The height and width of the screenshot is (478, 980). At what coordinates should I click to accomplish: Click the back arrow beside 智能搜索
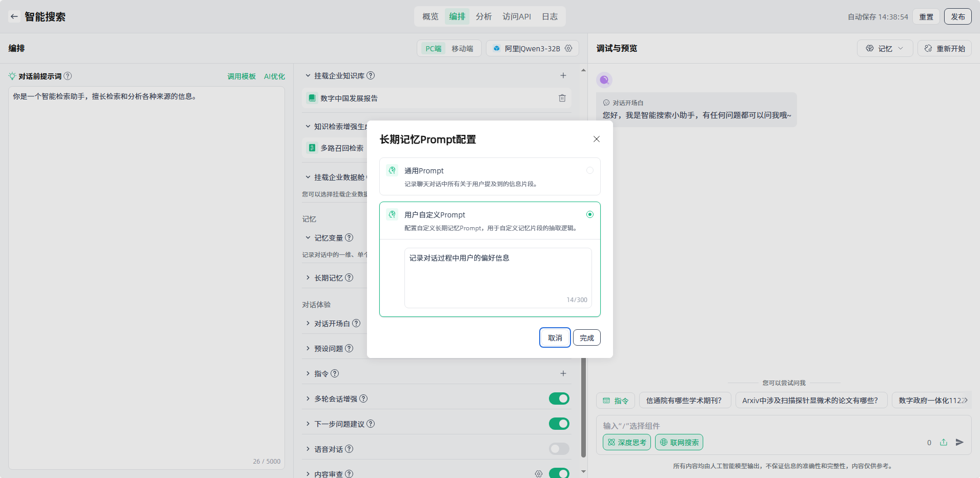pos(14,16)
